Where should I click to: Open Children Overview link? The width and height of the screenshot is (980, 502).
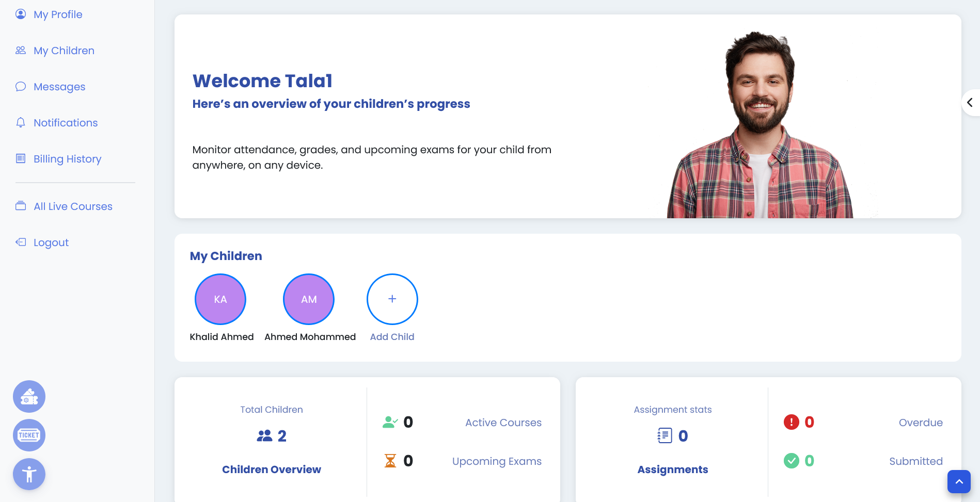point(271,469)
